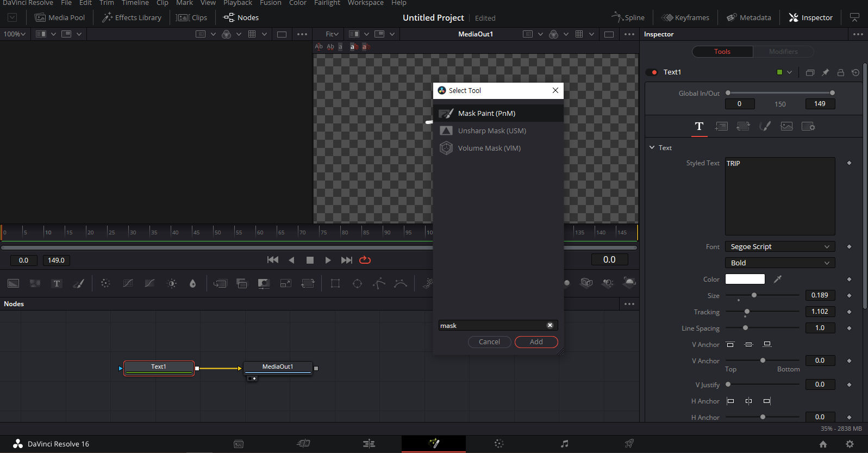Add a FastNoise node from toolbar
This screenshot has width=868, height=453.
[35, 283]
